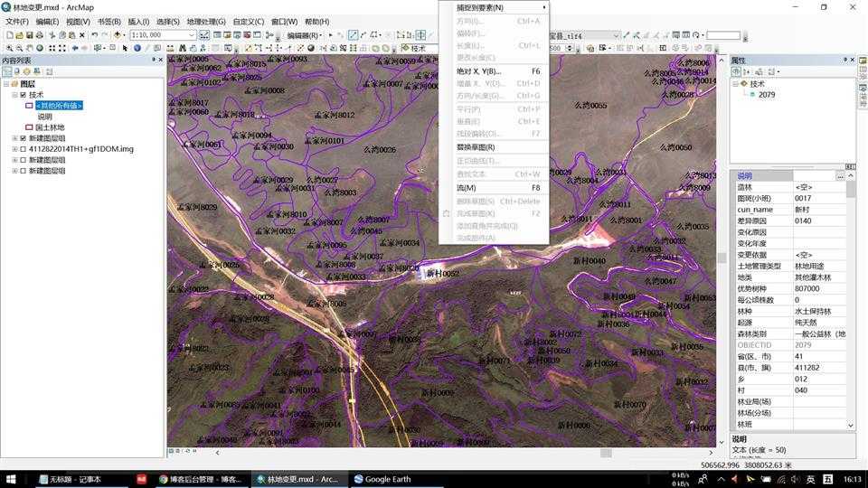The image size is (868, 488).
Task: Open the 文件(F) menu
Action: point(17,22)
